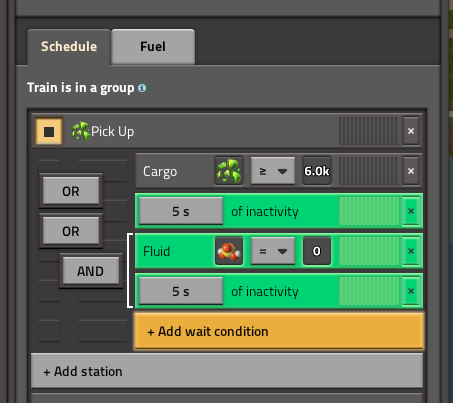
Task: Switch to the Fuel tab
Action: tap(153, 47)
